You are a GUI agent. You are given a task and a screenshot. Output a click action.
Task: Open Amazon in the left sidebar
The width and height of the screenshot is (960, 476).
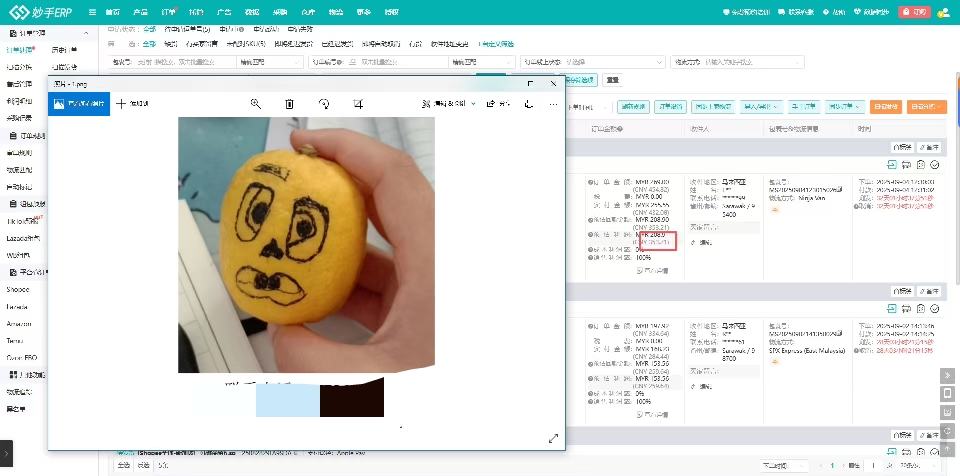[18, 323]
